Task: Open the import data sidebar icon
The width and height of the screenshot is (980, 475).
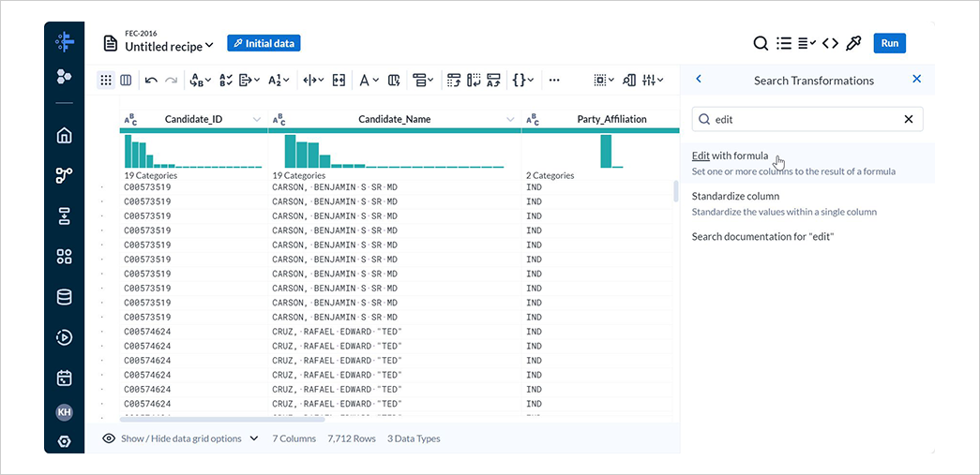Action: 64,216
